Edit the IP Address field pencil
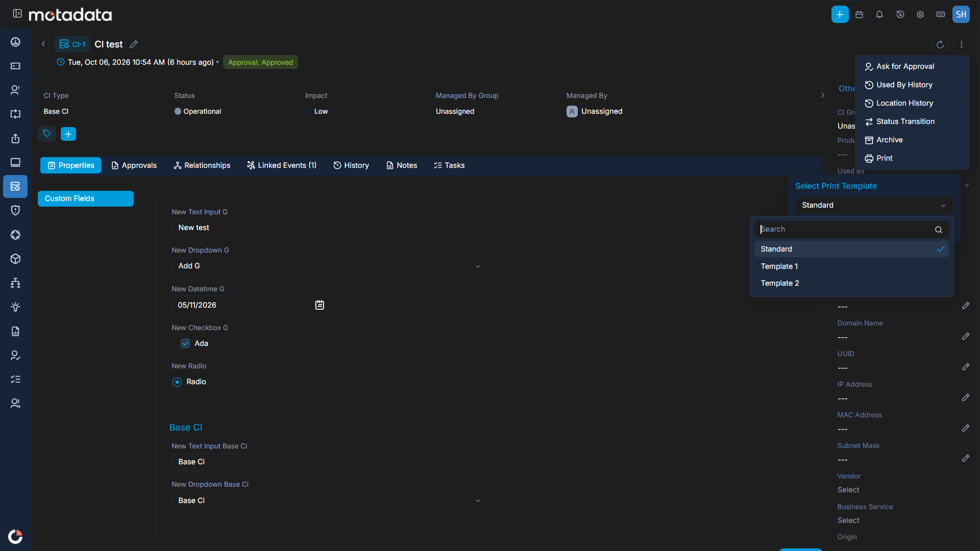 tap(966, 397)
